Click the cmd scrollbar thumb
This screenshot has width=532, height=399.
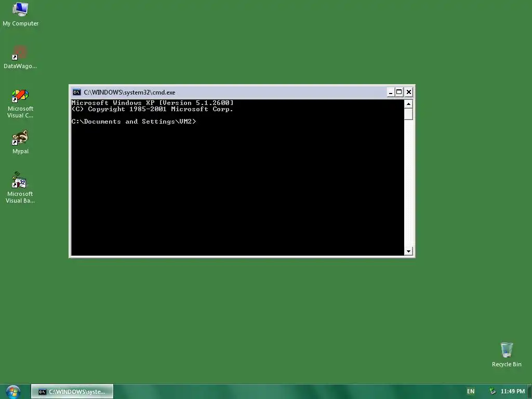point(408,114)
